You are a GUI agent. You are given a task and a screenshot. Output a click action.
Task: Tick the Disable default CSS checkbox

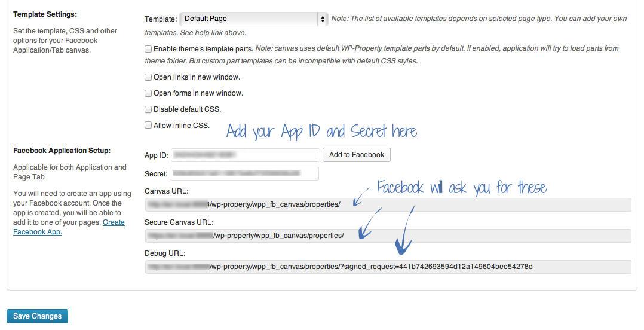click(x=148, y=109)
